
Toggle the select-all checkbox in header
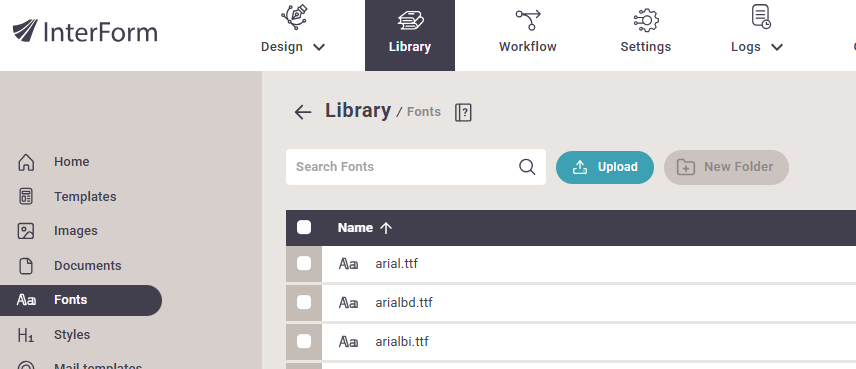point(304,228)
